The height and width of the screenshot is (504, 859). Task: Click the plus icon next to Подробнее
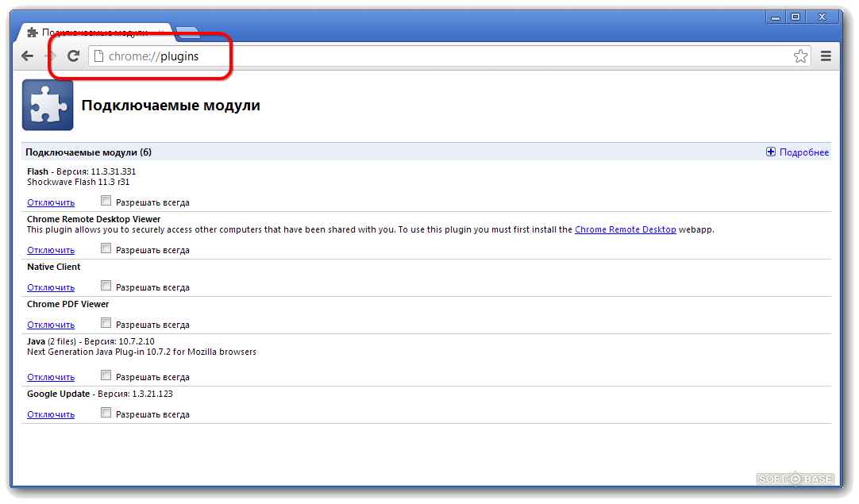(x=770, y=152)
